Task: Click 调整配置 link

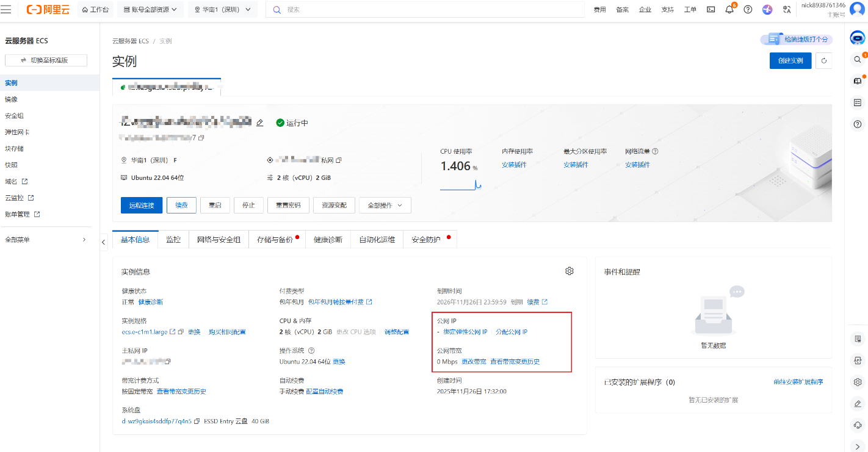Action: point(397,332)
